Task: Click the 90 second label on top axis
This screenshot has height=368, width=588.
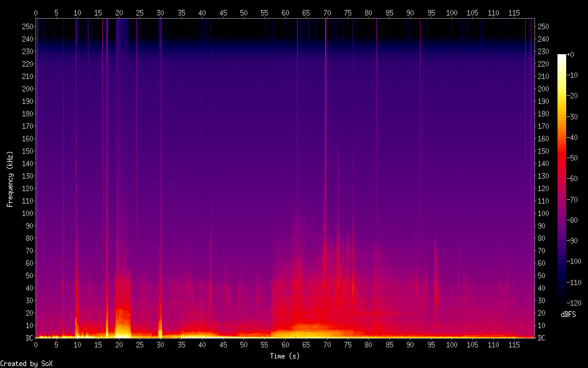Action: pyautogui.click(x=410, y=12)
